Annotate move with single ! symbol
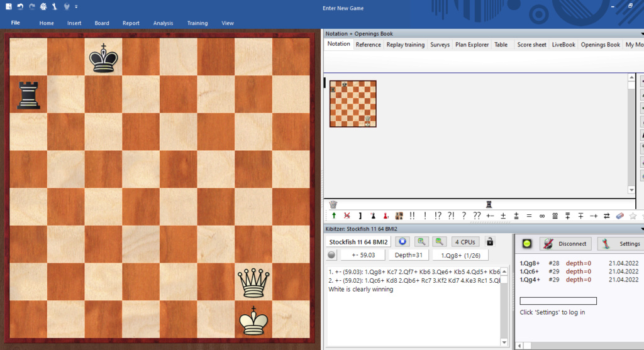This screenshot has height=350, width=644. pyautogui.click(x=425, y=216)
